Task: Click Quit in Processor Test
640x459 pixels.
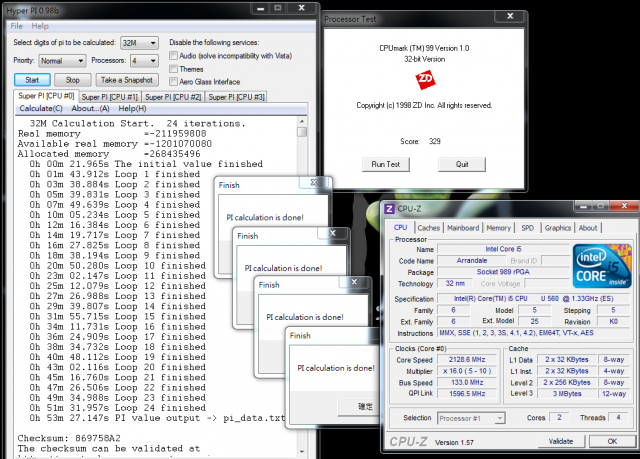Action: coord(462,164)
